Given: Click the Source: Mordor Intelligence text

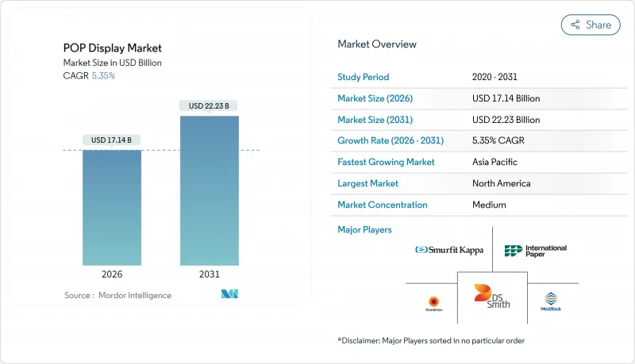Looking at the screenshot, I should click(x=117, y=296).
